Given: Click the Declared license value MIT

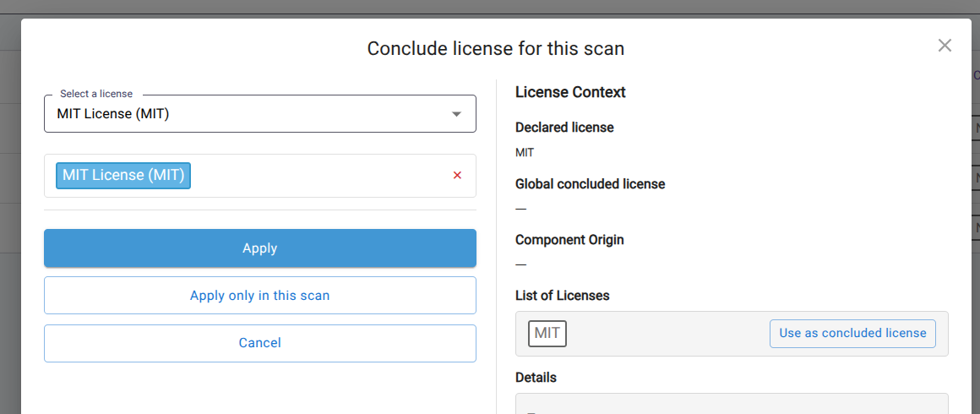Looking at the screenshot, I should click(525, 153).
